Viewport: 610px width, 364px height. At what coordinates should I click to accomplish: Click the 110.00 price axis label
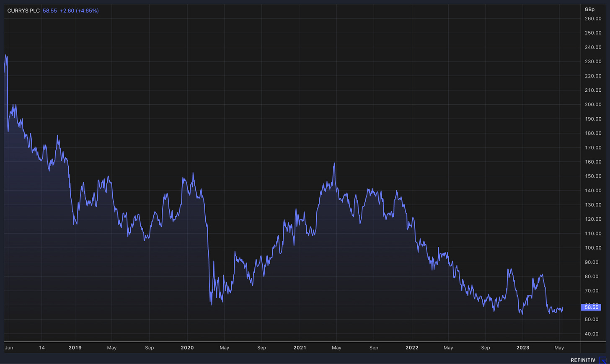coord(593,233)
